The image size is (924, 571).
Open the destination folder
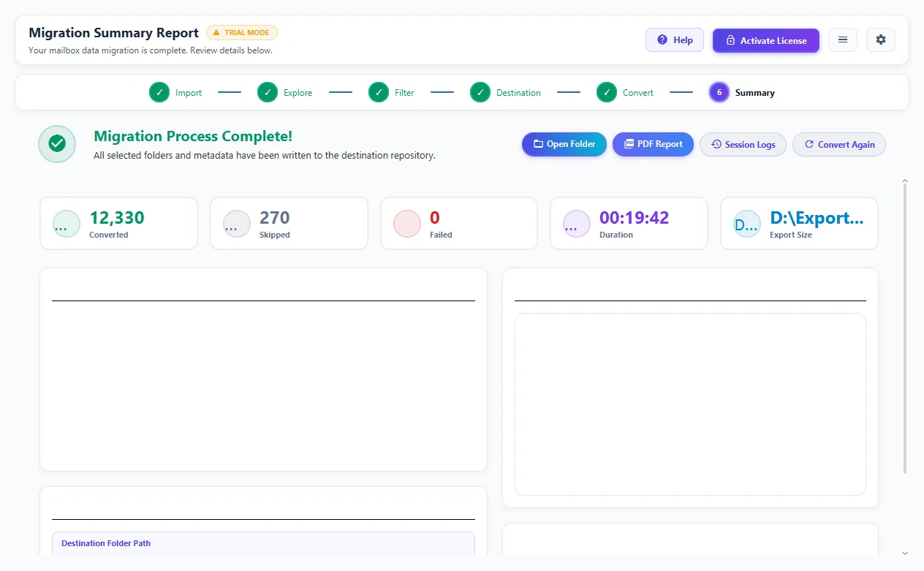coord(564,144)
